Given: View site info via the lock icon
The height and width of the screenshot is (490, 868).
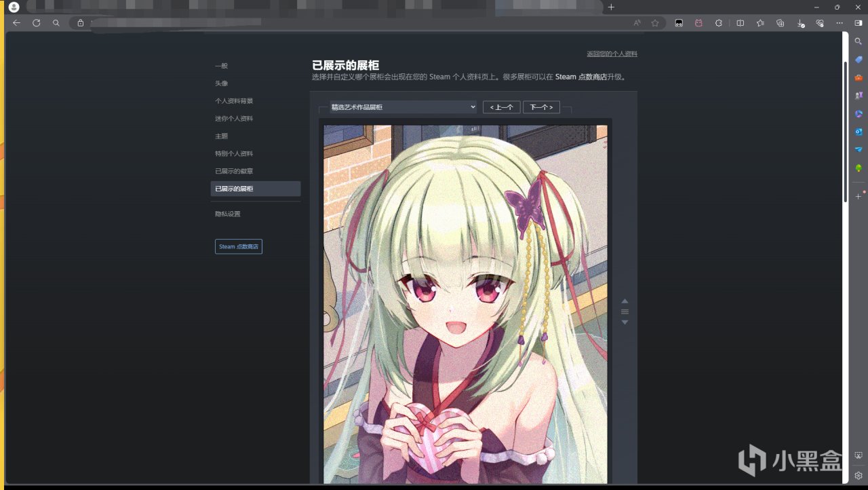Looking at the screenshot, I should 81,22.
